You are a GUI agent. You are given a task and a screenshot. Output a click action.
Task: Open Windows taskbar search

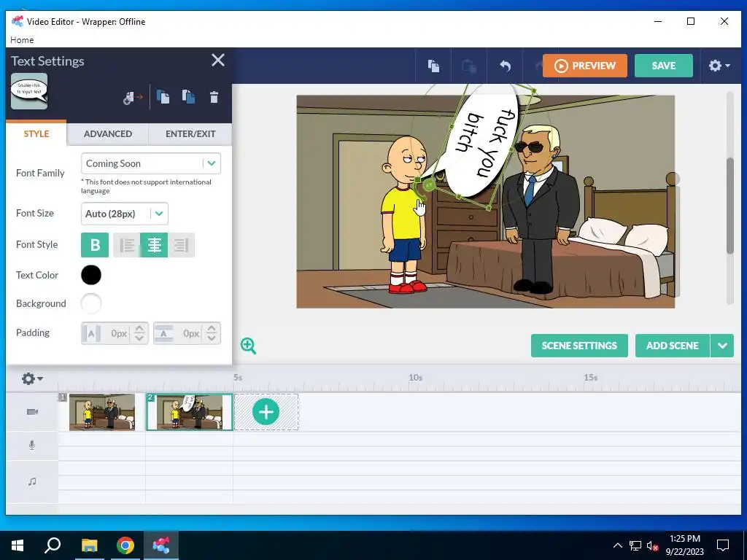53,545
